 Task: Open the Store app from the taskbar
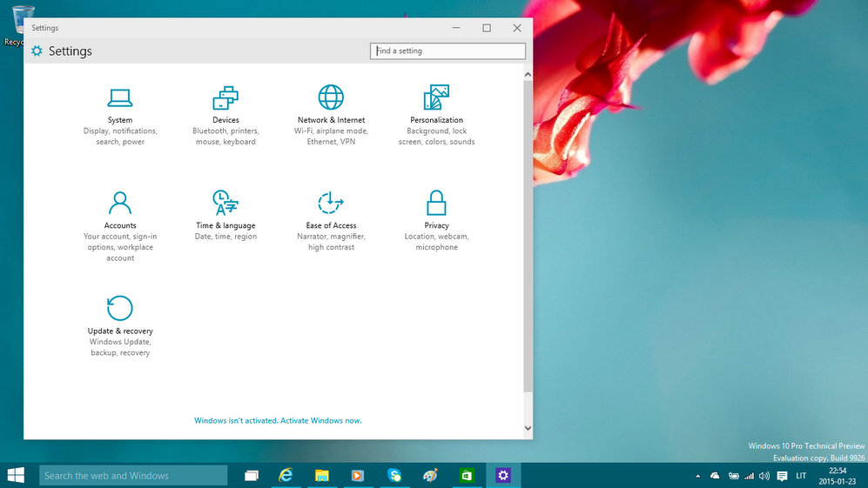[467, 476]
